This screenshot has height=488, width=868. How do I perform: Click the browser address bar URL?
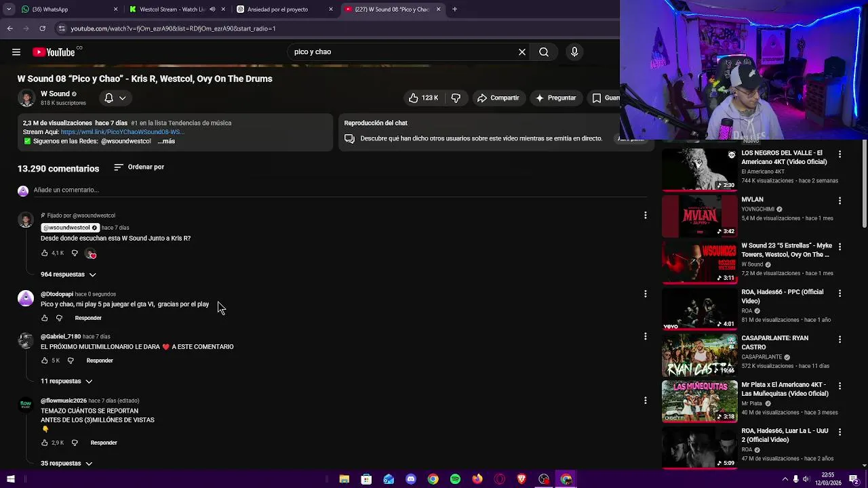pos(173,28)
